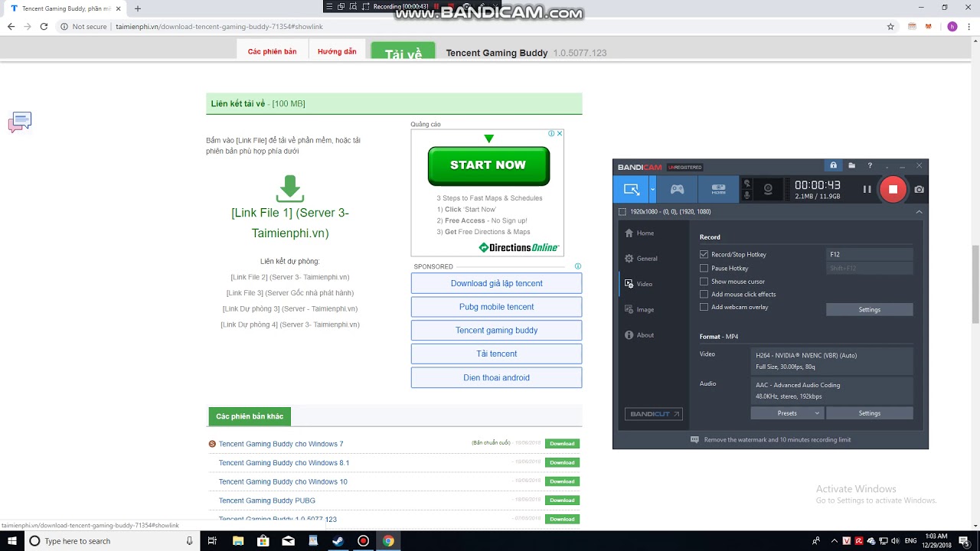Viewport: 980px width, 551px height.
Task: Pause the Bandicam recording
Action: (x=867, y=189)
